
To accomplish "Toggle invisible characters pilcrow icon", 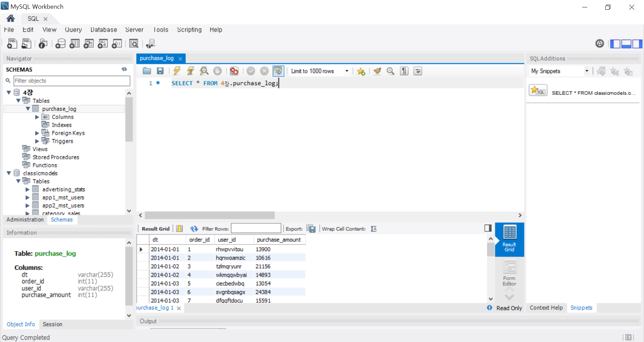I will click(404, 71).
